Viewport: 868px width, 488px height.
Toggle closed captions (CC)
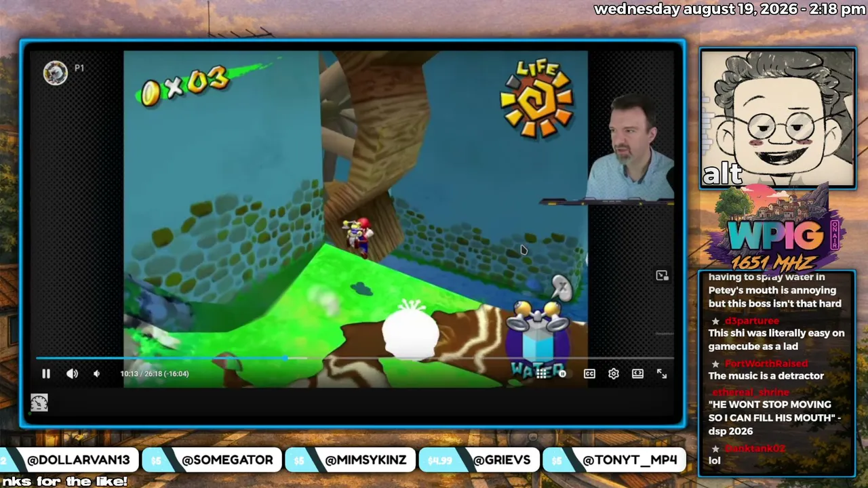(589, 373)
